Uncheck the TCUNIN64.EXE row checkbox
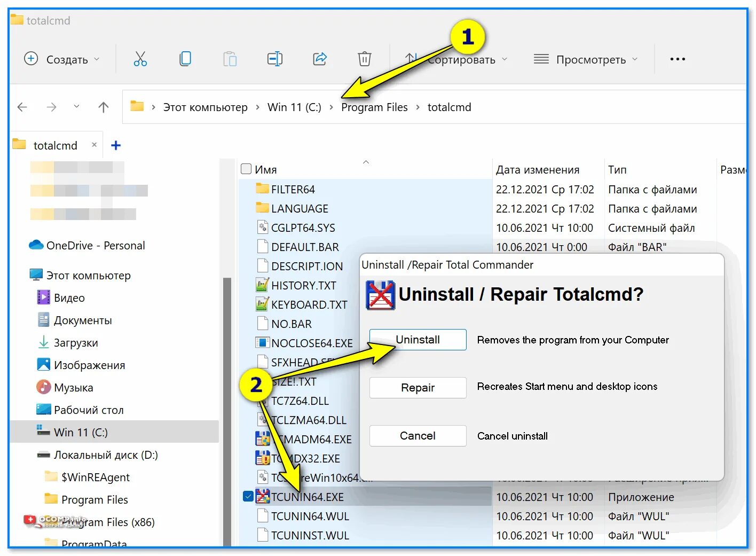Image resolution: width=756 pixels, height=556 pixels. [248, 497]
